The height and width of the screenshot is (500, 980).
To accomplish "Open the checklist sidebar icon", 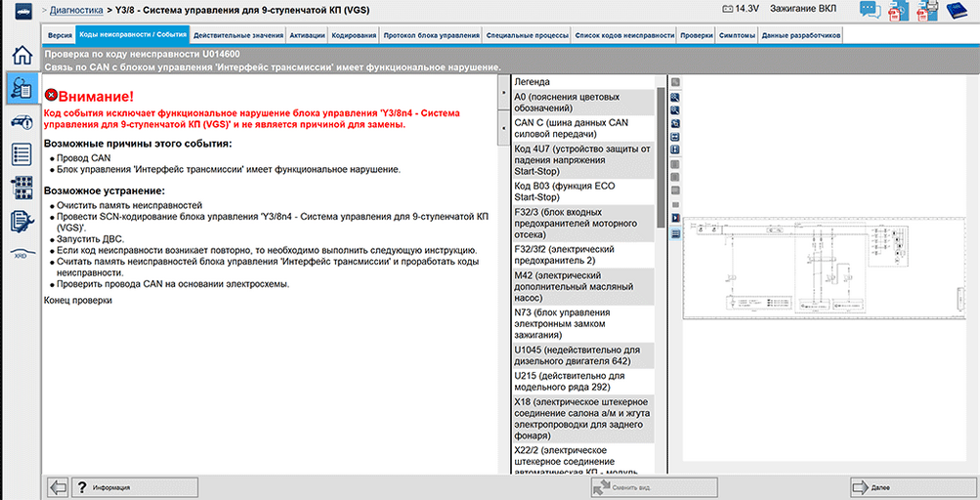I will pos(21,154).
